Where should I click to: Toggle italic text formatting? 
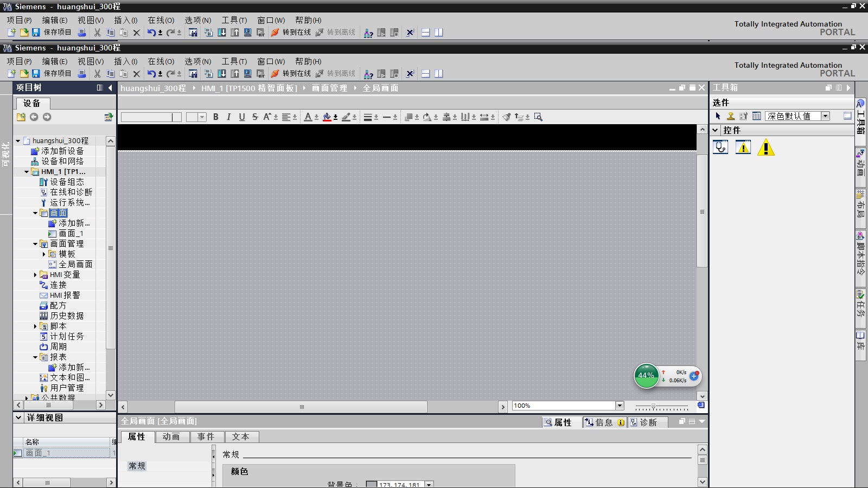pyautogui.click(x=229, y=117)
